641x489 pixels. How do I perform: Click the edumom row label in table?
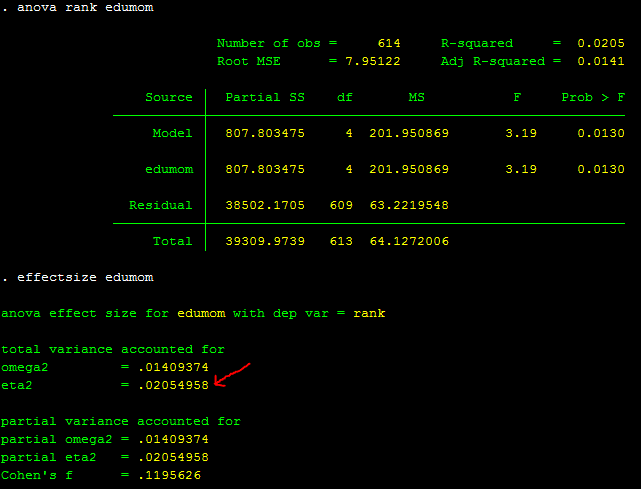tap(169, 169)
